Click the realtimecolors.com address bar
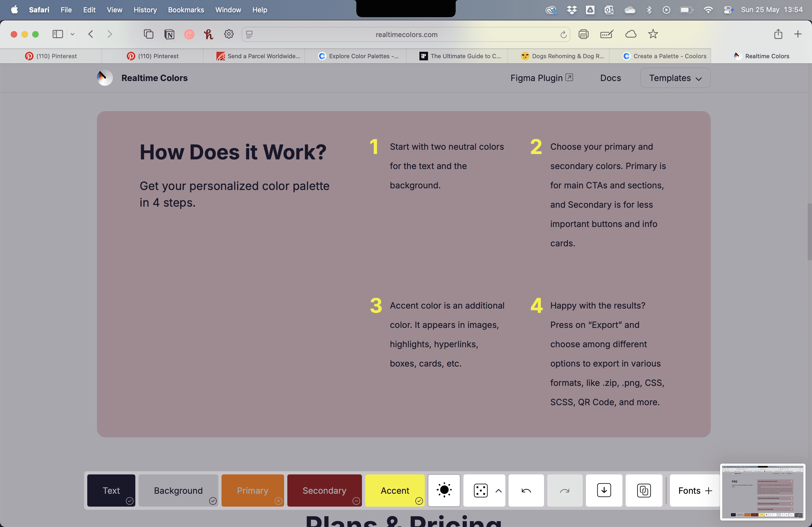Viewport: 812px width, 527px height. 406,34
